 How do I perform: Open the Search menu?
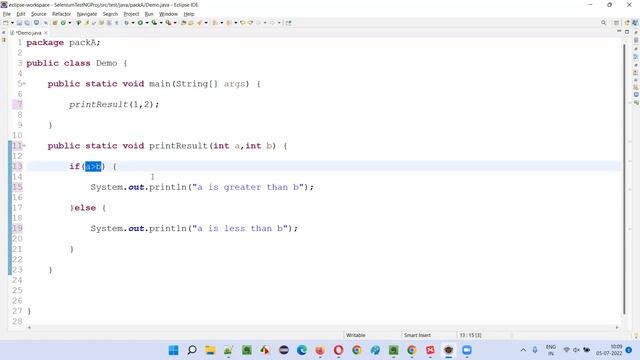(110, 14)
